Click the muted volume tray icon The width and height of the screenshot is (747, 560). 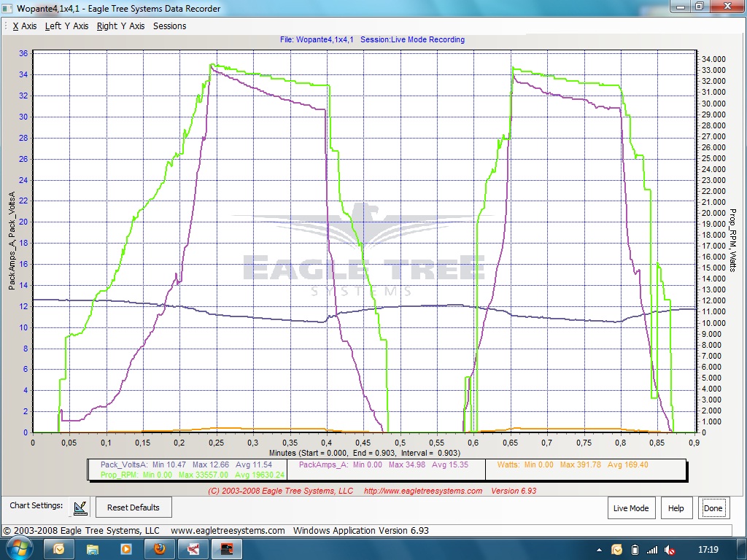point(670,550)
